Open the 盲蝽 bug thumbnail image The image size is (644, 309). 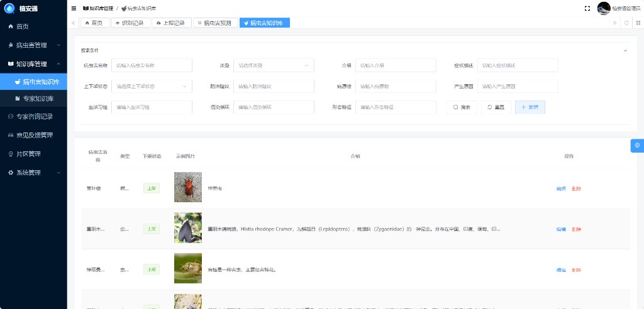point(187,268)
